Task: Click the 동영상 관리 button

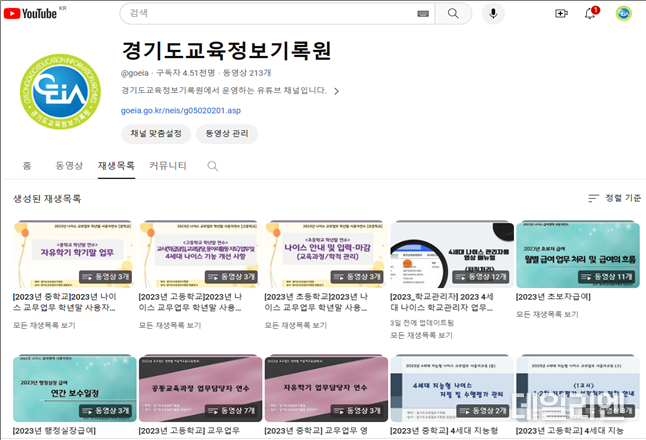Action: [227, 133]
